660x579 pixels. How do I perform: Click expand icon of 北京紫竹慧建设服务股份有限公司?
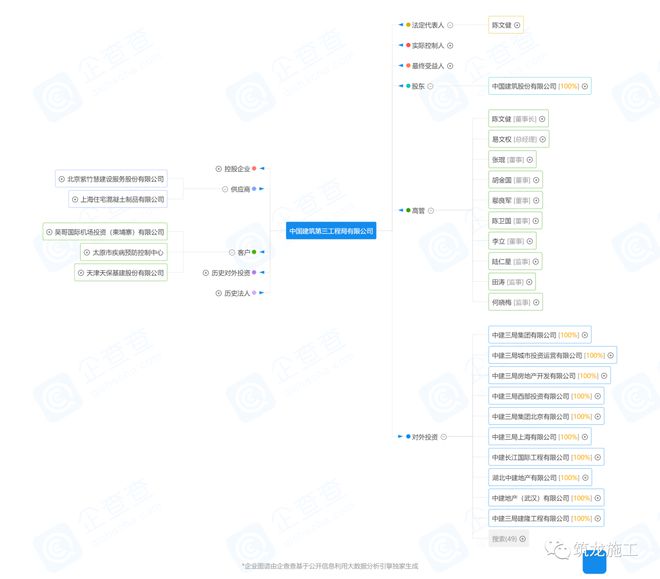coord(62,179)
